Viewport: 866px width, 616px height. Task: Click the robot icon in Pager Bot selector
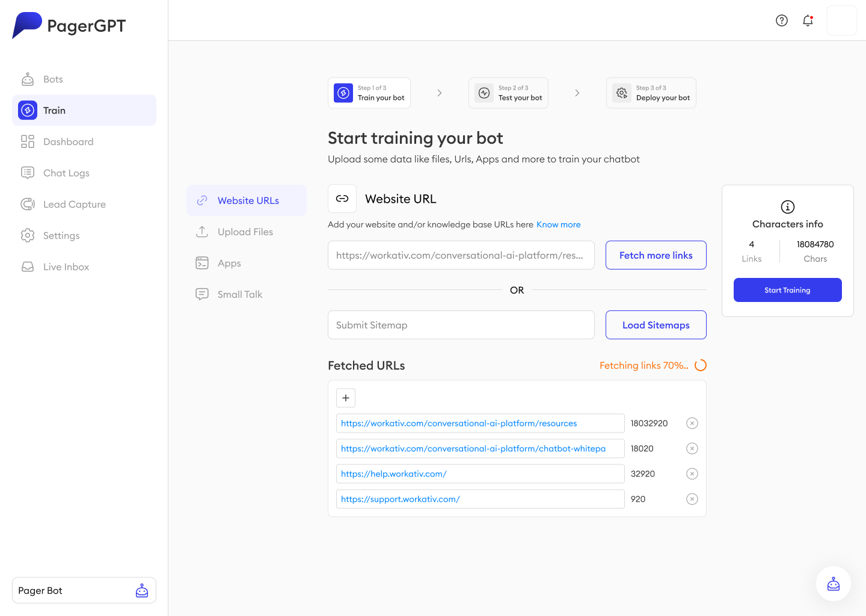pos(142,590)
